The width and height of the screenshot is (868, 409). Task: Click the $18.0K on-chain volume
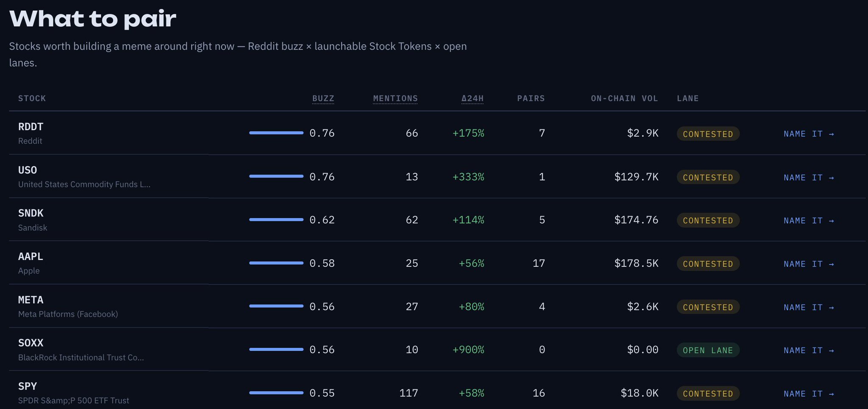pos(639,393)
